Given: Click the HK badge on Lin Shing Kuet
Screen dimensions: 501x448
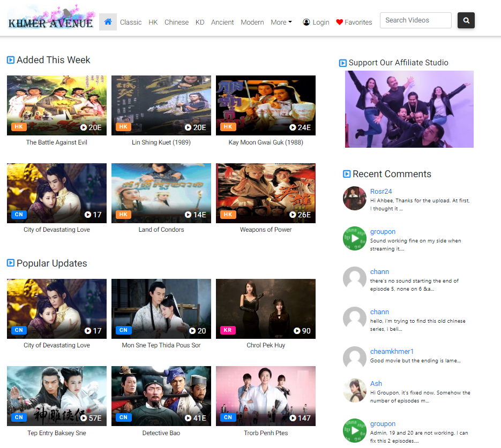Looking at the screenshot, I should (123, 127).
